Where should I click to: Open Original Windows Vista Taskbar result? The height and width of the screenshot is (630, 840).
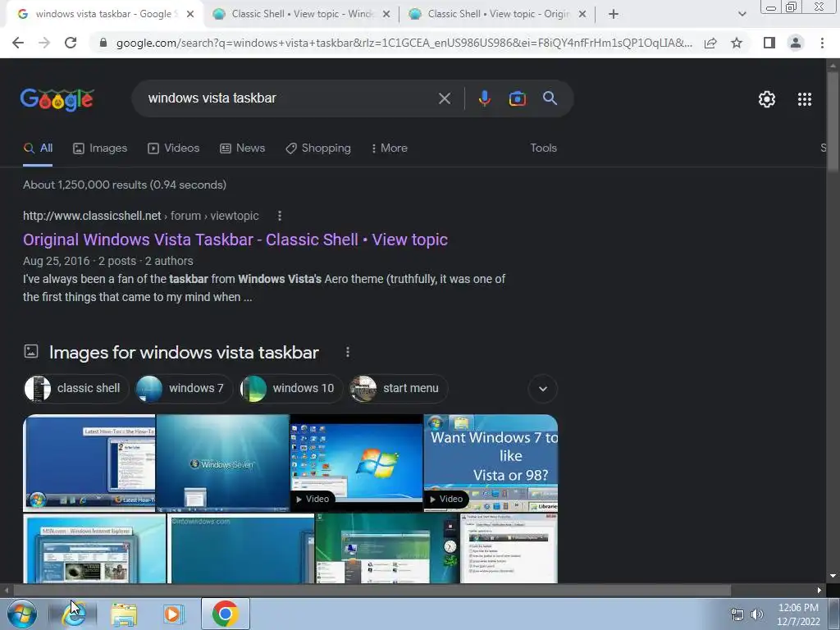click(235, 240)
